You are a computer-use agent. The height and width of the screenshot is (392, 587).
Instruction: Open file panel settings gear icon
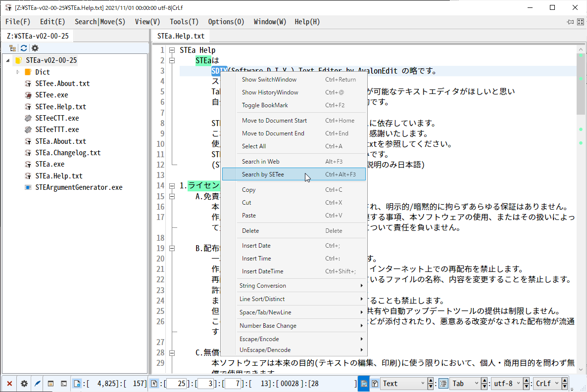coord(35,48)
